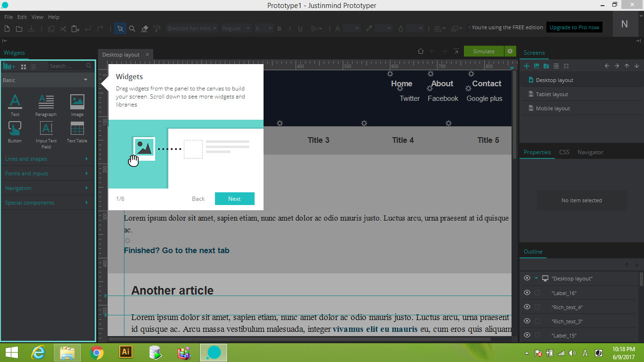
Task: Select the Eraser tool
Action: [144, 28]
